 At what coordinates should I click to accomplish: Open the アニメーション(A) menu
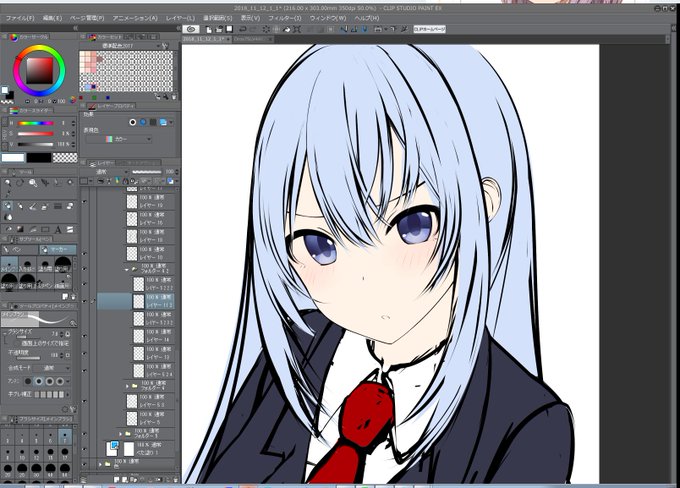pos(135,18)
